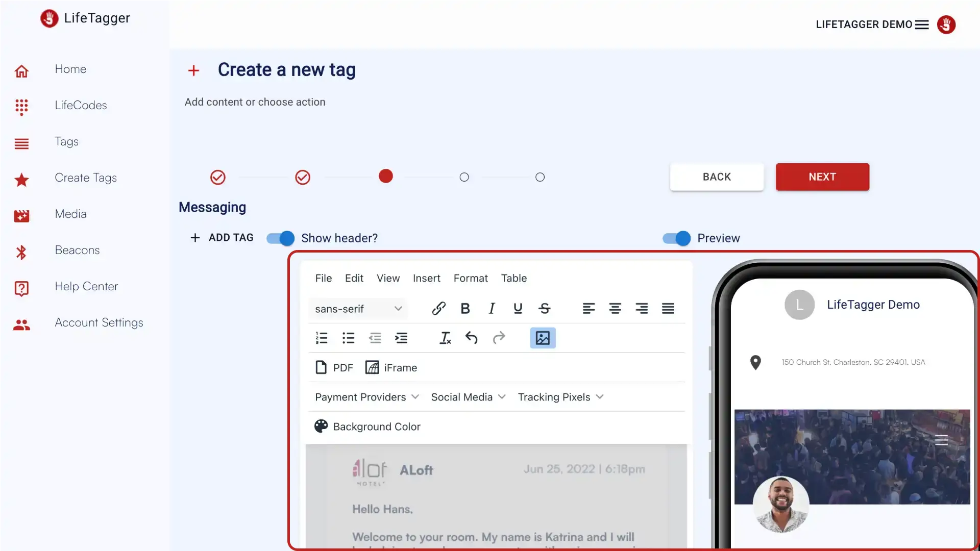Viewport: 980px width, 551px height.
Task: Justify text alignment
Action: click(668, 308)
